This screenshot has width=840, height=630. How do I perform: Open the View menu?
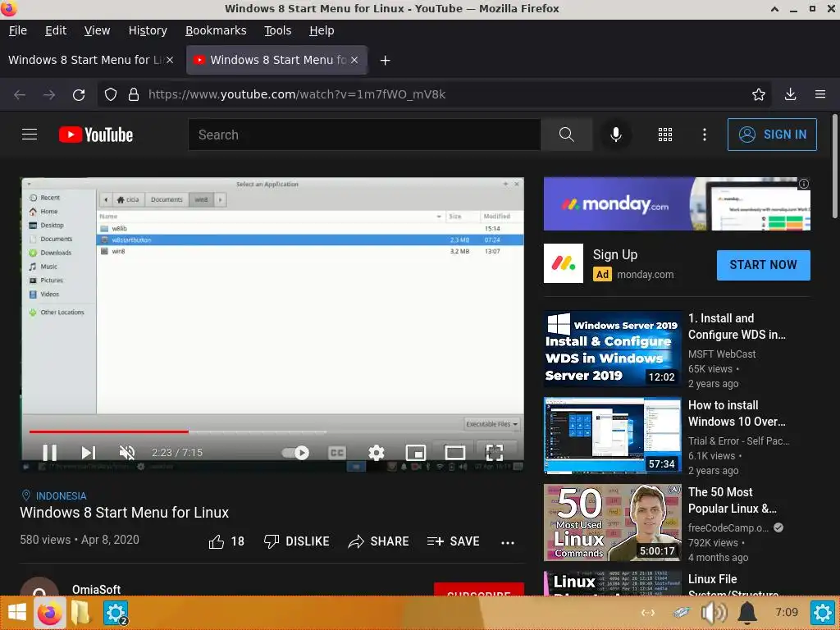point(97,30)
